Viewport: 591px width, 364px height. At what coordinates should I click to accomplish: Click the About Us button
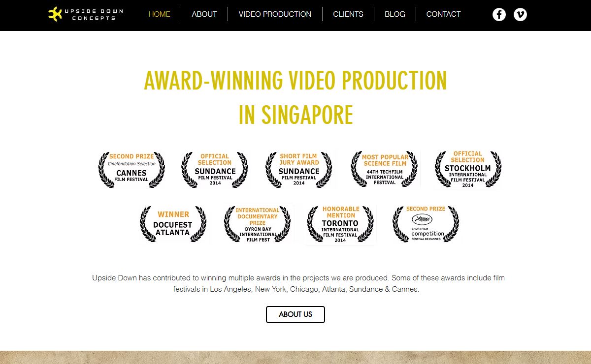pos(295,314)
